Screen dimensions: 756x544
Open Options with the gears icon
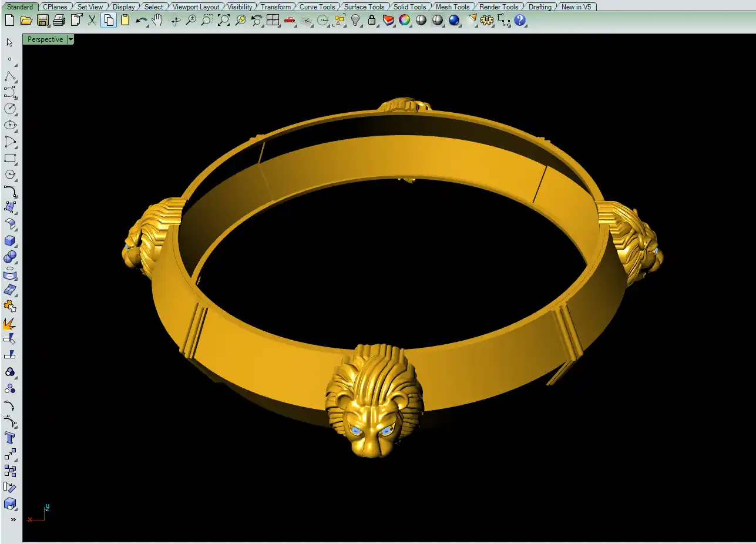click(x=487, y=20)
